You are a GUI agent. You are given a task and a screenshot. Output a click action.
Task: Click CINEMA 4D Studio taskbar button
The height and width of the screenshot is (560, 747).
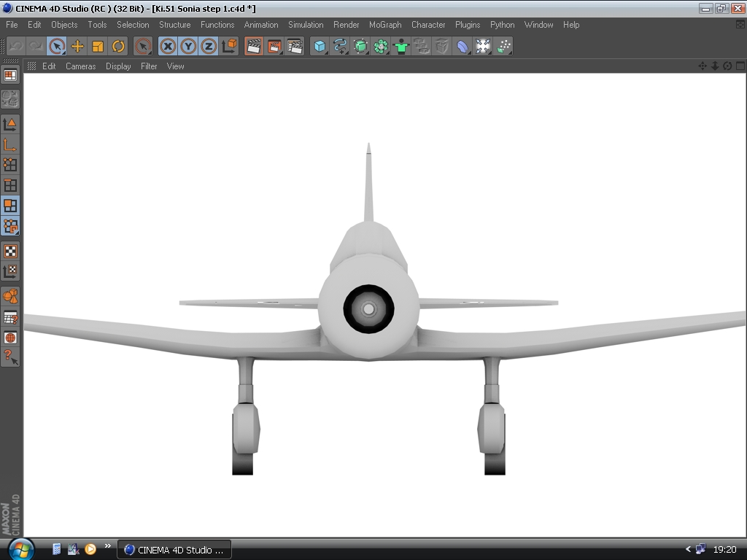point(174,550)
